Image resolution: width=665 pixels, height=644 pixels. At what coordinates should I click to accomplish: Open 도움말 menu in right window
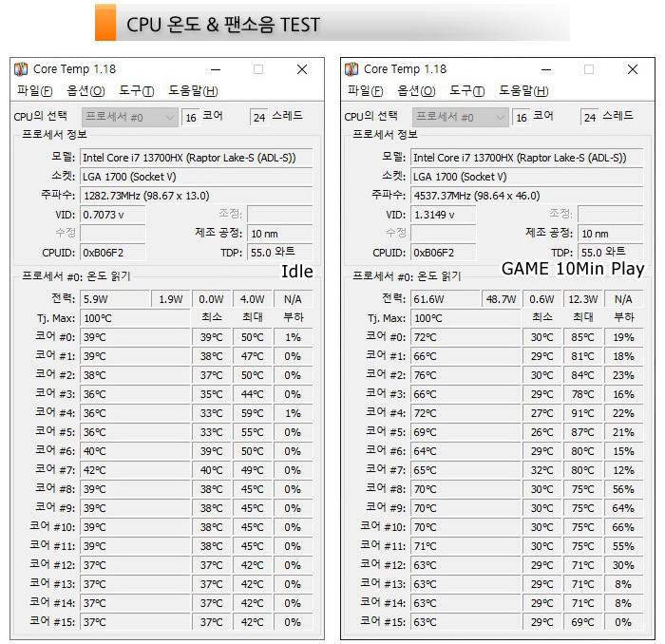(x=523, y=91)
